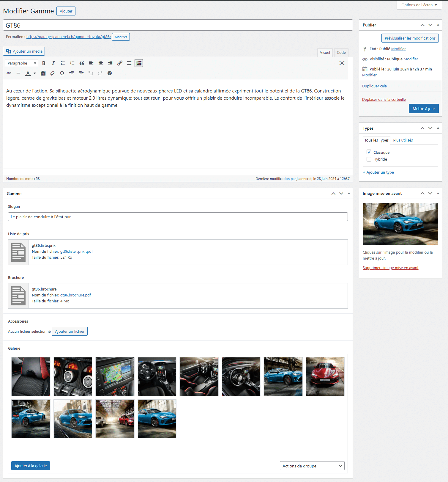Edit Visibilité Publique via Modifier link
Screen dimensions: 448x482
[411, 59]
